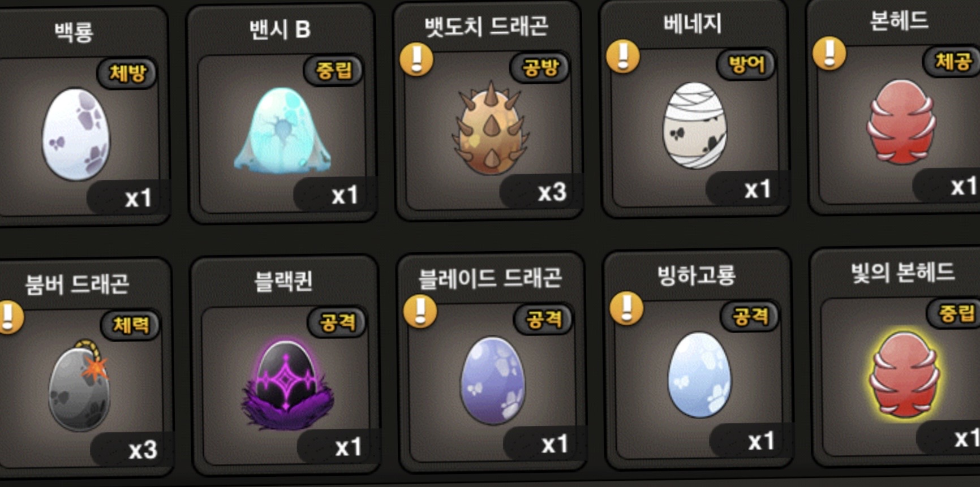
Task: Click the 중립 tag on 밴시 B card
Action: click(334, 71)
